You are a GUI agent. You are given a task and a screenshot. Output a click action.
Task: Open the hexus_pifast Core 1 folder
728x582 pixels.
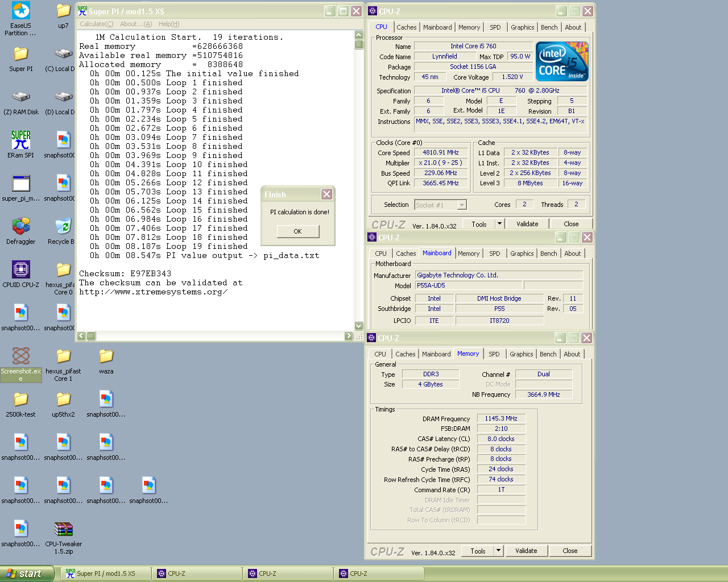[x=63, y=365]
